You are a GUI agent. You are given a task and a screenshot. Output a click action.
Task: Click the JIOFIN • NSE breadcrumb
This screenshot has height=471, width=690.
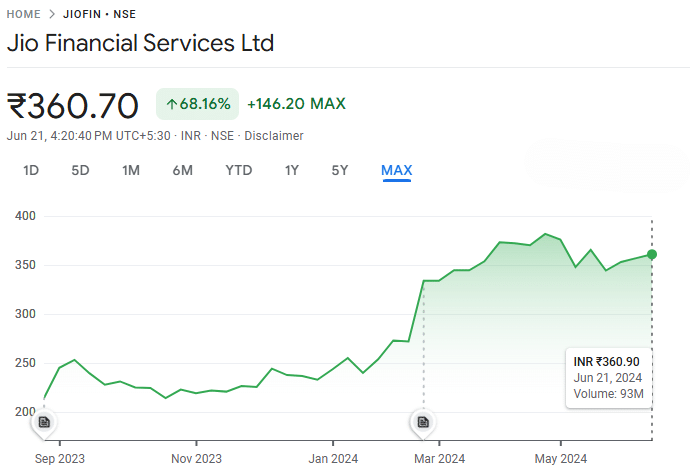click(x=99, y=14)
